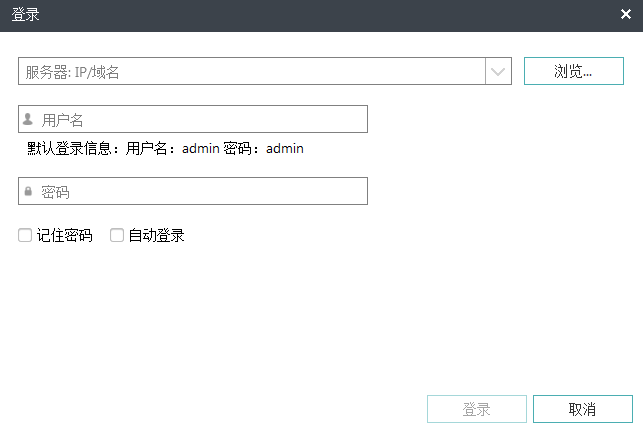Click the user silhouette icon
The width and height of the screenshot is (643, 430).
tap(28, 119)
